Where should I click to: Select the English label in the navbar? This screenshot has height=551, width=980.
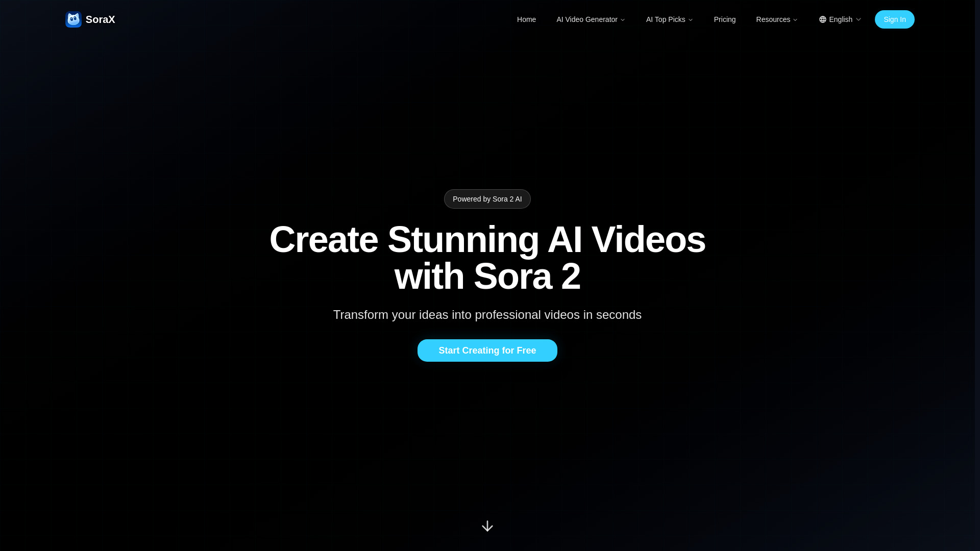840,19
